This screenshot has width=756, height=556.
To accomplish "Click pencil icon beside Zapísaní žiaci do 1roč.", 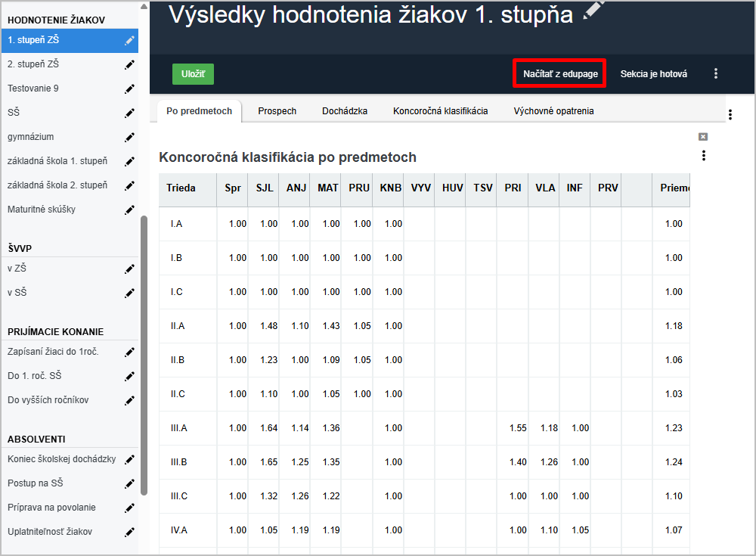I will (129, 352).
